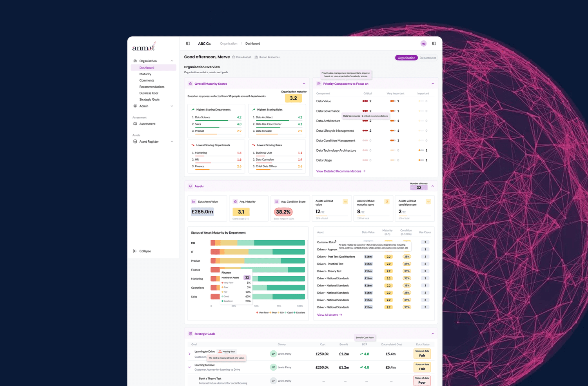
Task: Open the right panel toggle icon
Action: 434,43
